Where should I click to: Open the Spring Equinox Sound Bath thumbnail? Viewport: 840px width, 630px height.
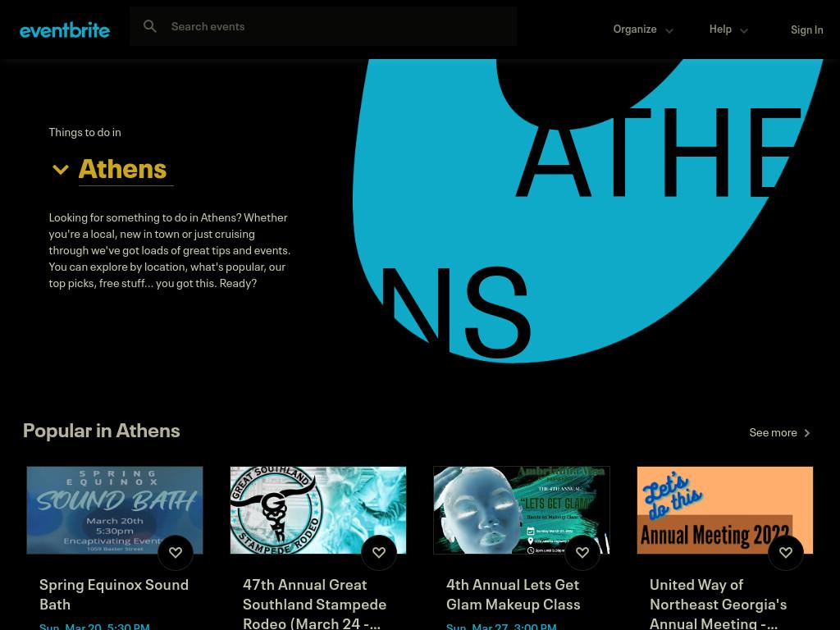pyautogui.click(x=115, y=510)
